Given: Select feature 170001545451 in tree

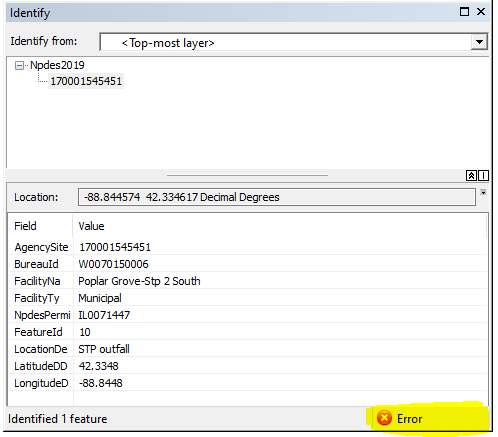Looking at the screenshot, I should [x=86, y=81].
